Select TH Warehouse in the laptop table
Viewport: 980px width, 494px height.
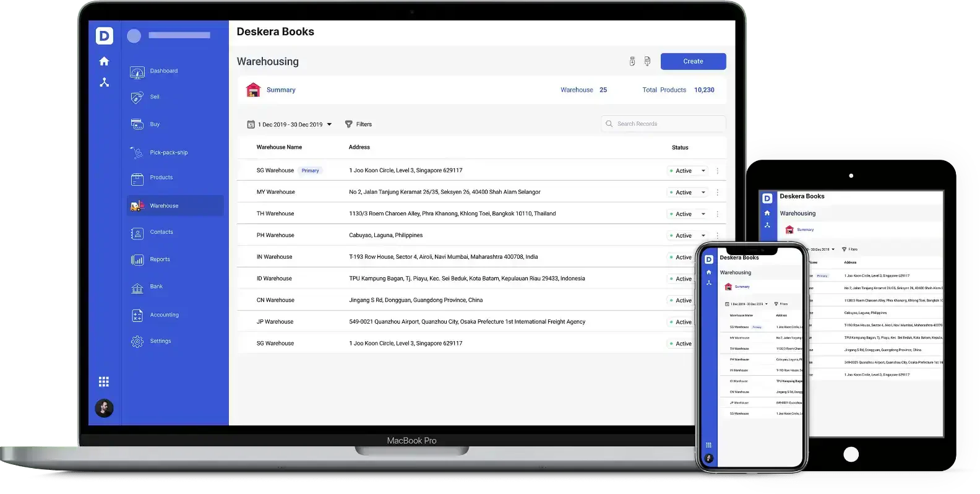pos(275,214)
